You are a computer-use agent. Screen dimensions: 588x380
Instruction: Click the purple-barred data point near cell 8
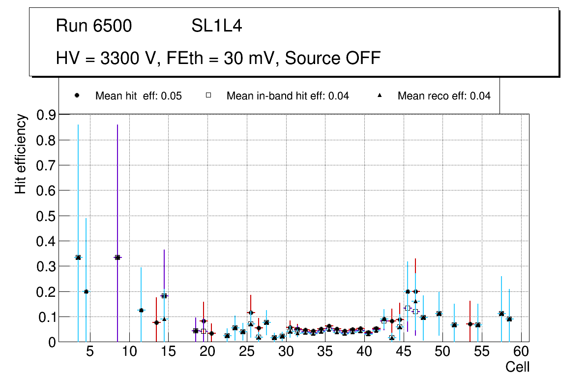pos(118,257)
